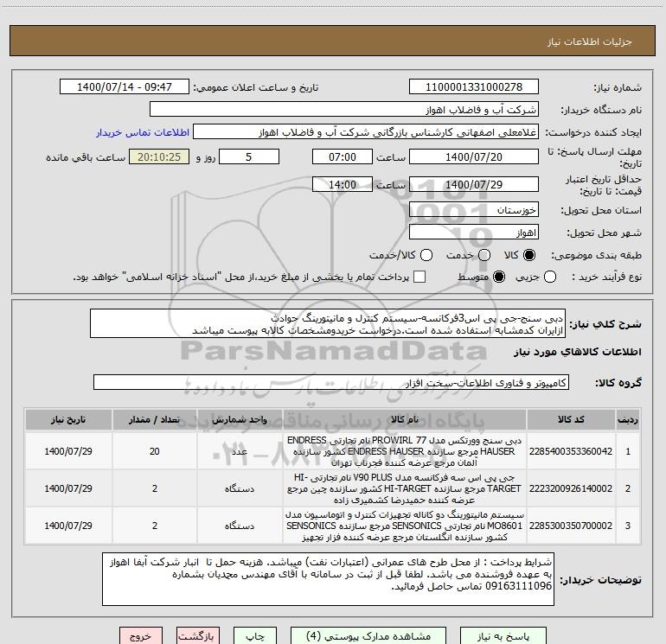Click the announcement date field 1400/07/14 - 09:47
This screenshot has height=644, width=666.
[x=125, y=86]
